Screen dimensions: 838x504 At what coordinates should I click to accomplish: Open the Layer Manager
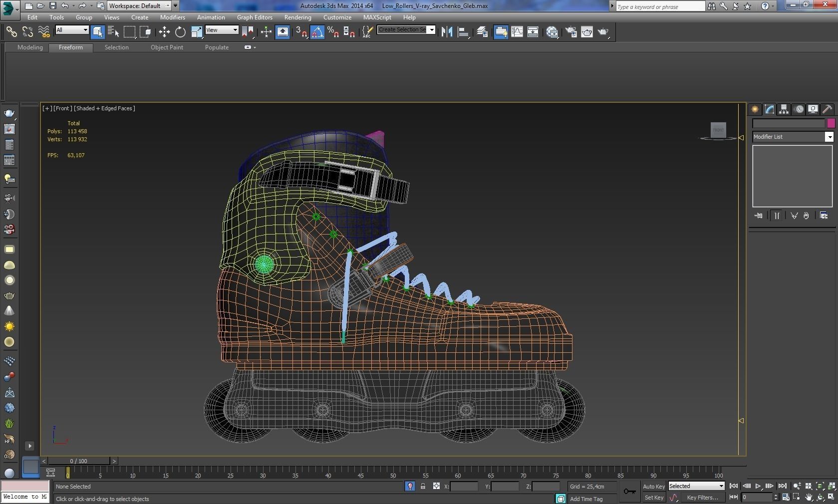(482, 32)
